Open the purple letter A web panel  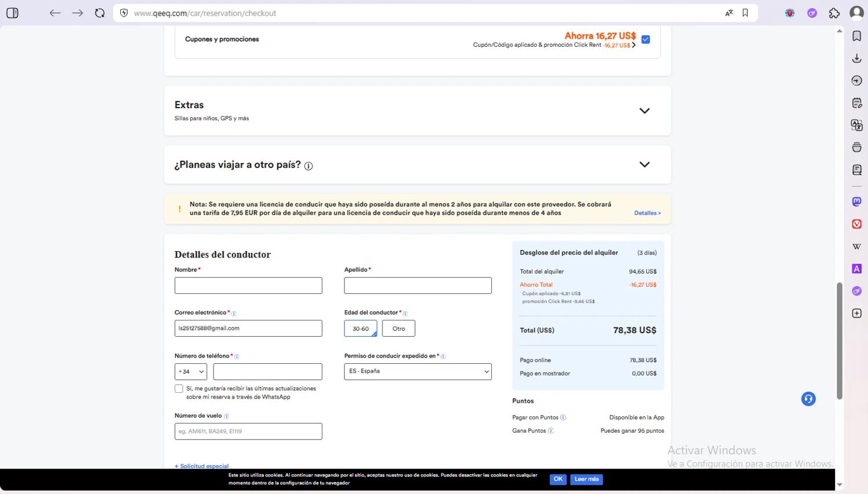coord(857,268)
